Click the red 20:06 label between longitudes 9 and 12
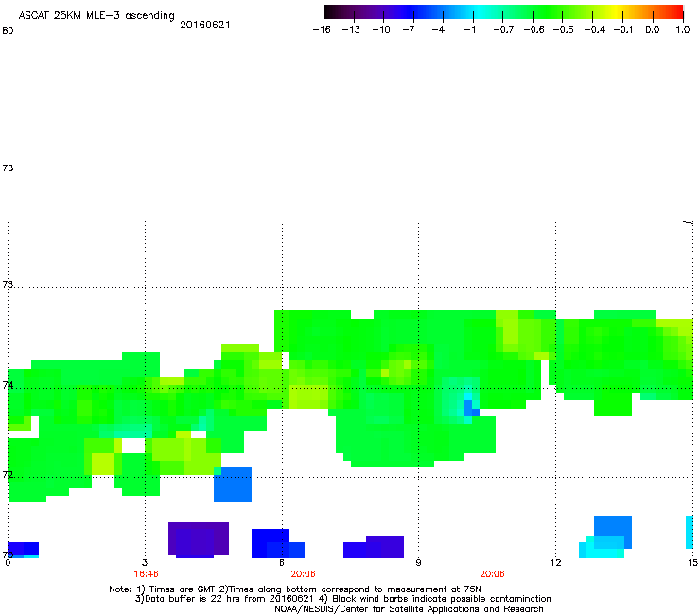This screenshot has height=615, width=700. point(493,574)
